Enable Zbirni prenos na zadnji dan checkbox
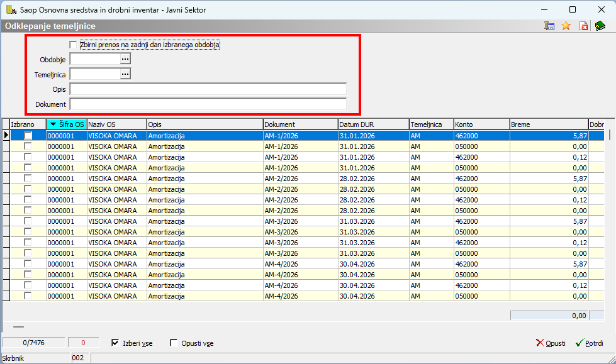Viewport: 616px width, 364px height. (73, 45)
